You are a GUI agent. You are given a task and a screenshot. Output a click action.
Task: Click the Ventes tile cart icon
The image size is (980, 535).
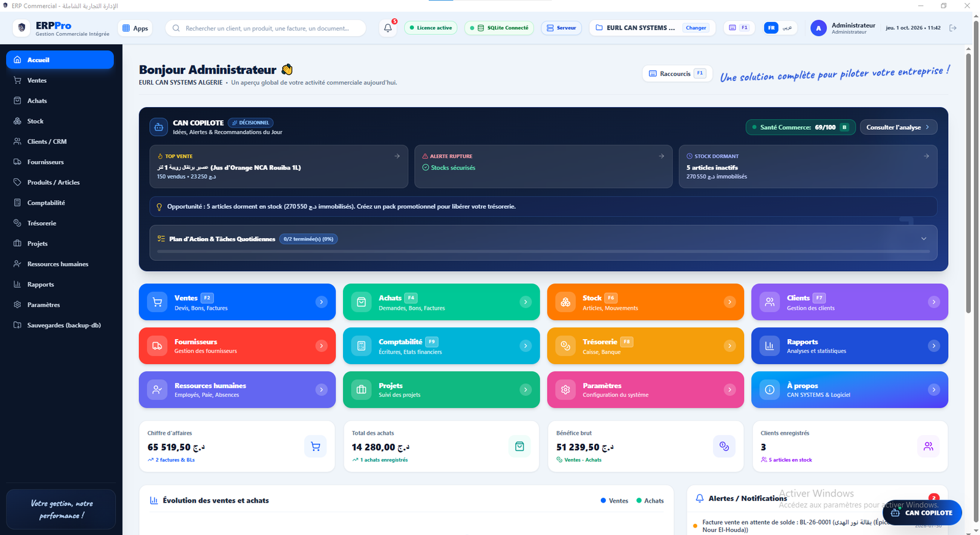click(x=157, y=302)
